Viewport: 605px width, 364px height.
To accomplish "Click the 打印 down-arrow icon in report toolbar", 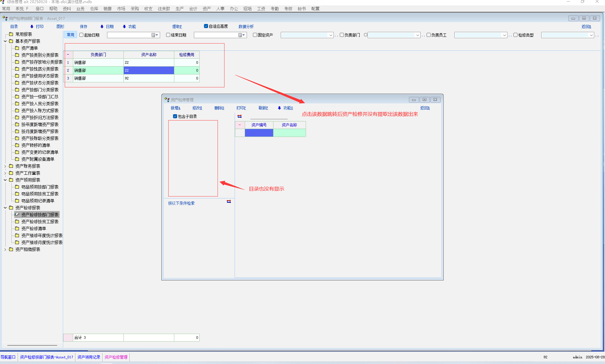I will point(32,27).
